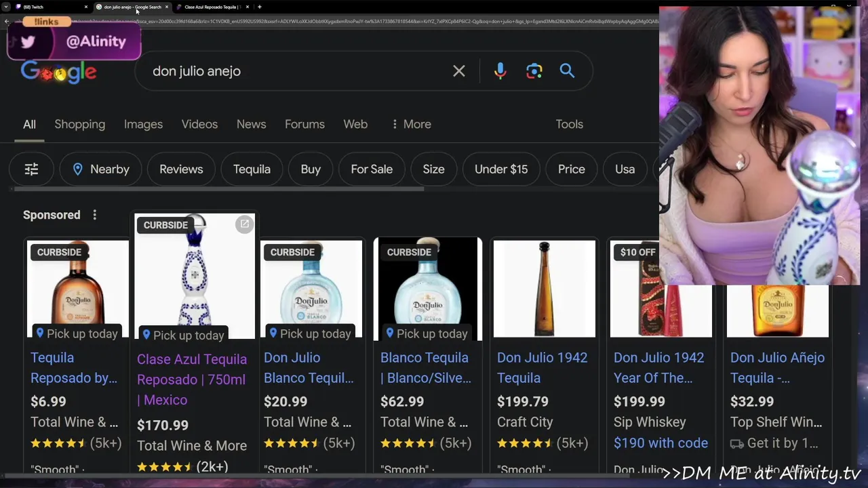Screen dimensions: 868x488
Task: Open the Sponsored three-dot options menu
Action: 94,215
